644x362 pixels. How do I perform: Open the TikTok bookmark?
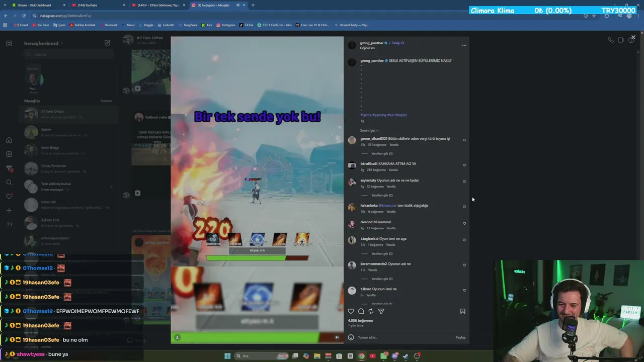246,25
